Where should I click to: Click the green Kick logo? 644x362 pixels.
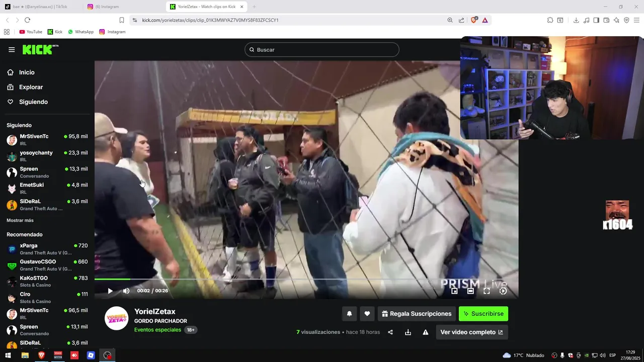click(x=40, y=49)
